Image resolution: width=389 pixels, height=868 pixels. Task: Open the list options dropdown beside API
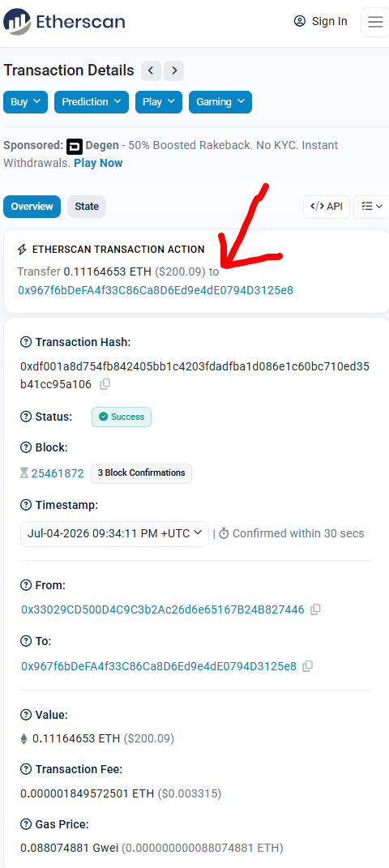click(x=371, y=207)
